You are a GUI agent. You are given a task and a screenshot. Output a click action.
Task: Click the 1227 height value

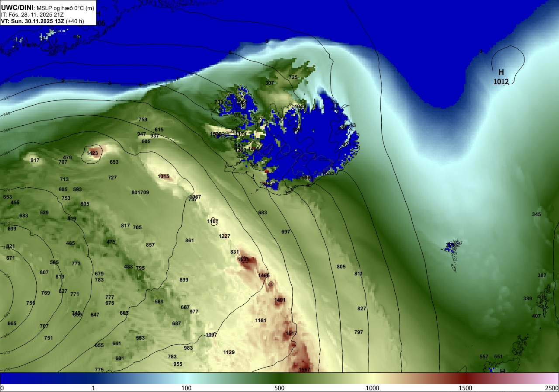224,236
